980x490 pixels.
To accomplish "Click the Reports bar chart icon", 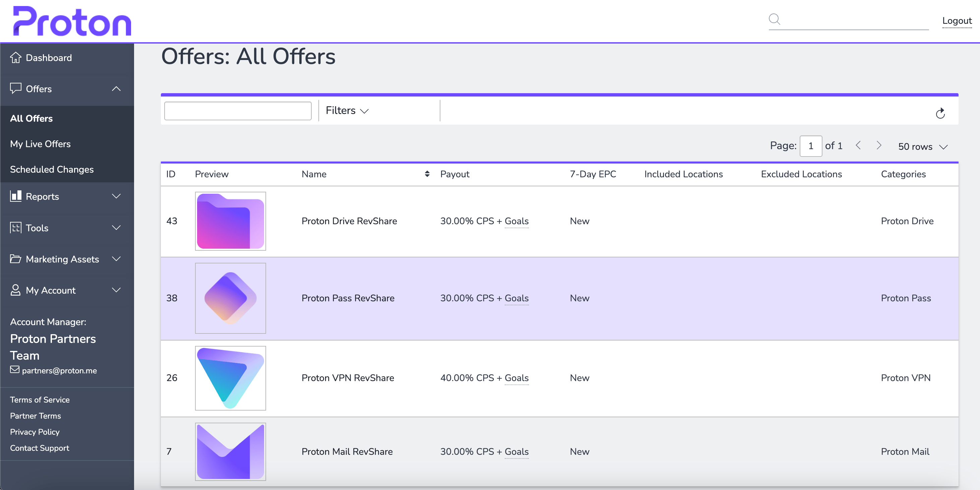I will [16, 196].
